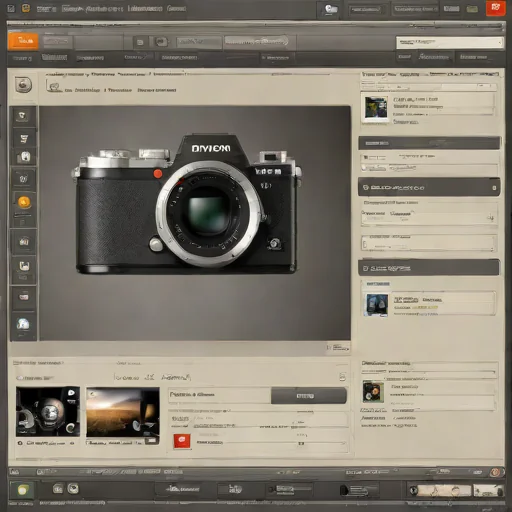Open the lower dropdown field below the middle header

[429, 243]
